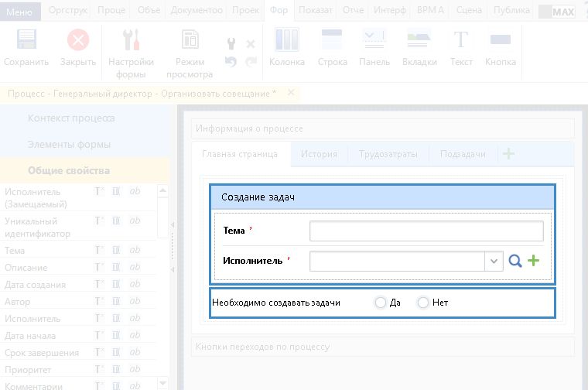Select Кнопки переходов по процессу block
This screenshot has width=588, height=390.
point(383,347)
